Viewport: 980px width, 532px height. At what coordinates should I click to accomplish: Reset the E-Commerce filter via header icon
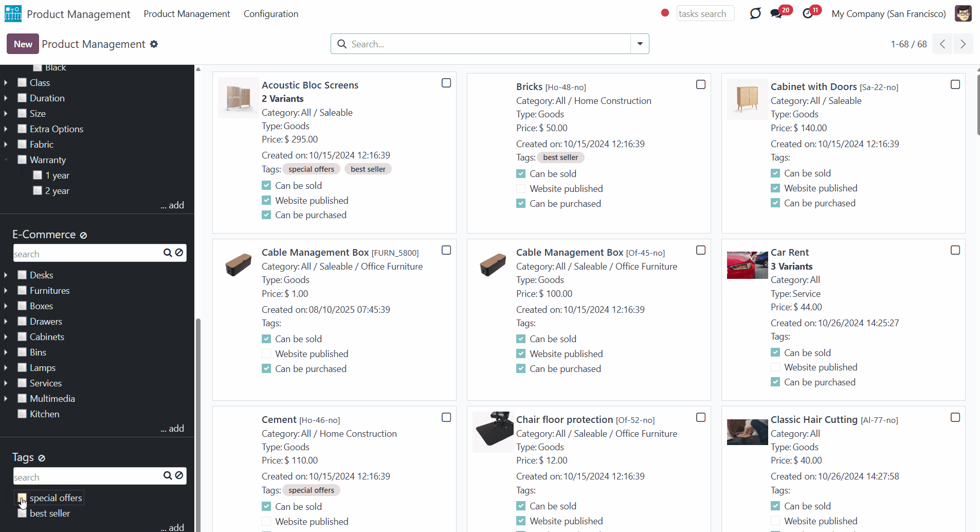(x=83, y=235)
